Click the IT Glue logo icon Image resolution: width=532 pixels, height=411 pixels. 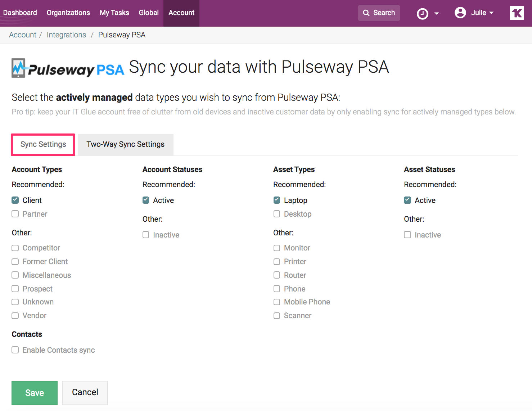point(517,13)
